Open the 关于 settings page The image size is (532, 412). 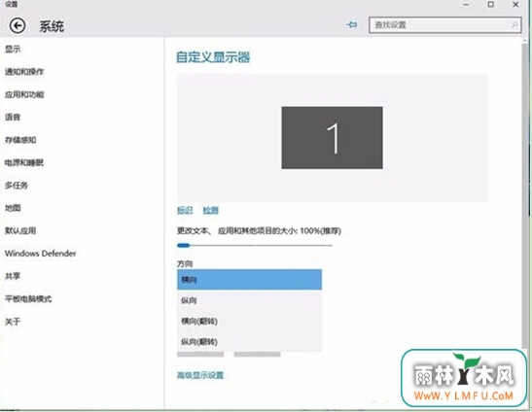tap(13, 322)
